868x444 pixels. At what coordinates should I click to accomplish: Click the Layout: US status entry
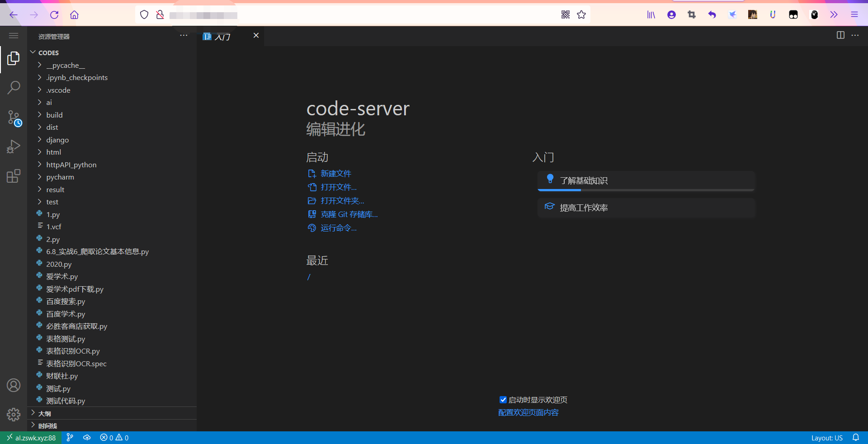(x=827, y=438)
